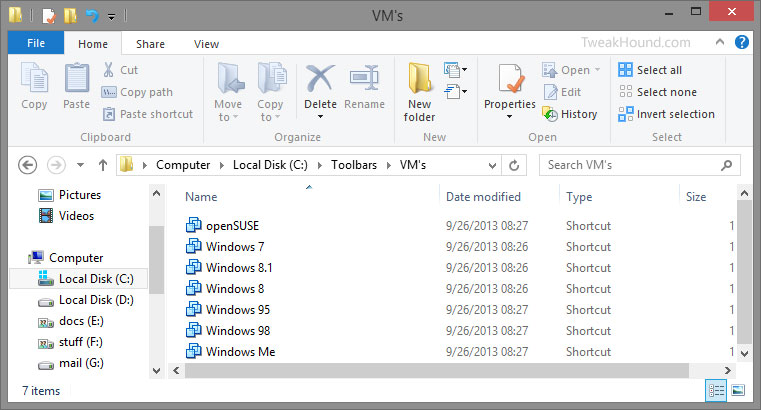
Task: Open file History
Action: pyautogui.click(x=570, y=114)
